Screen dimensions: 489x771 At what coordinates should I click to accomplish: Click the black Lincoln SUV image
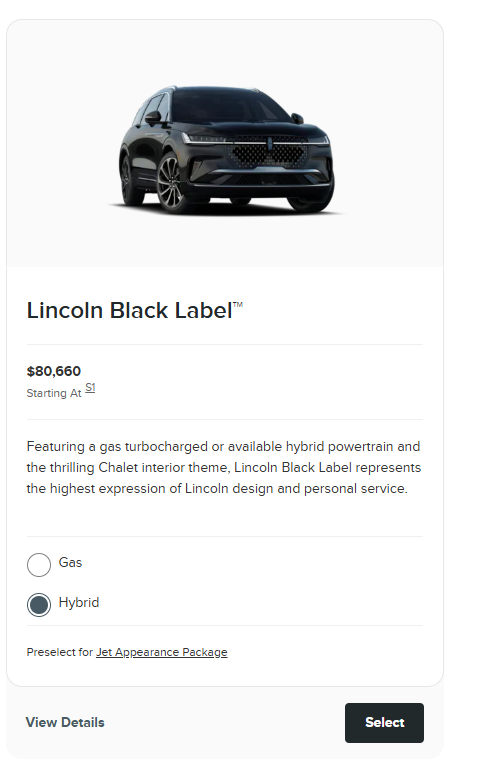pos(226,150)
